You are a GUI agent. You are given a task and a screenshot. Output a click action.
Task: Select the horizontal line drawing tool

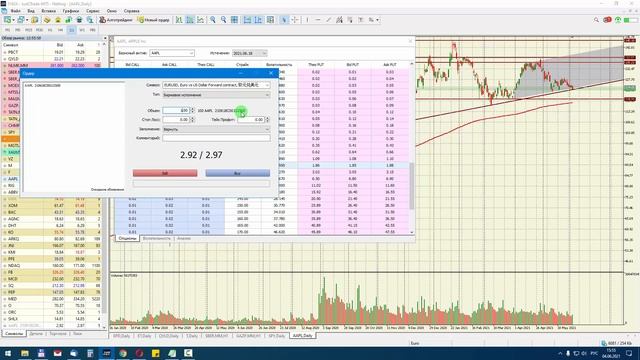318,20
